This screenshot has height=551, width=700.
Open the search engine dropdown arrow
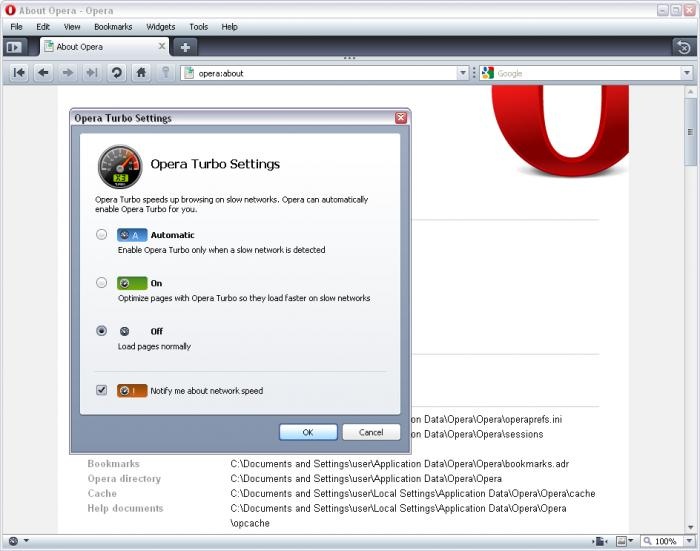pos(687,73)
